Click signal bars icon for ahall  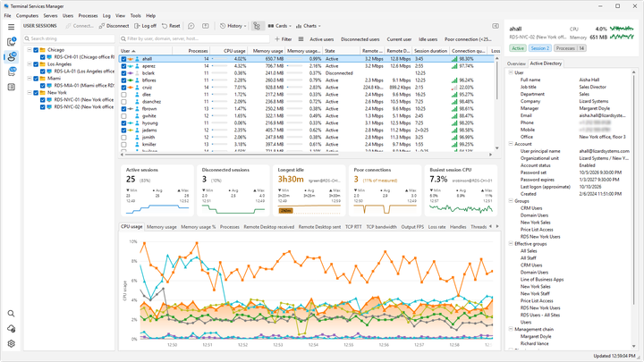click(454, 59)
